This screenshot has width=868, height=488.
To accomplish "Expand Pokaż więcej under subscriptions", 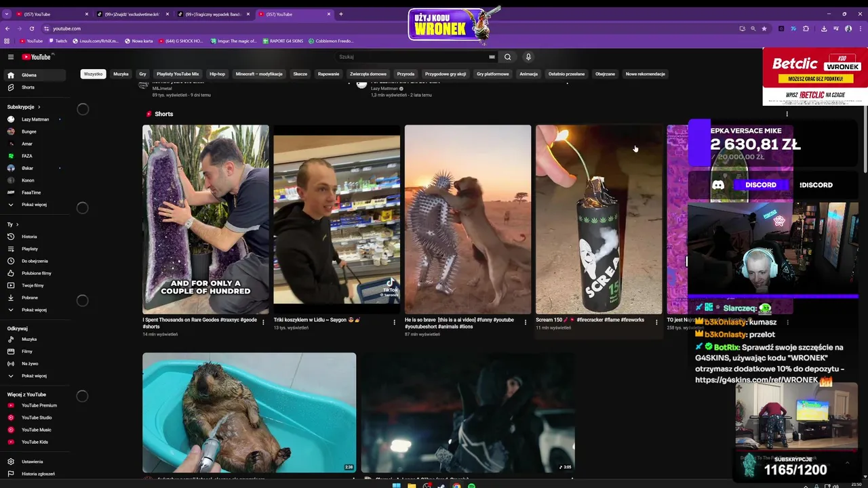I will click(34, 205).
